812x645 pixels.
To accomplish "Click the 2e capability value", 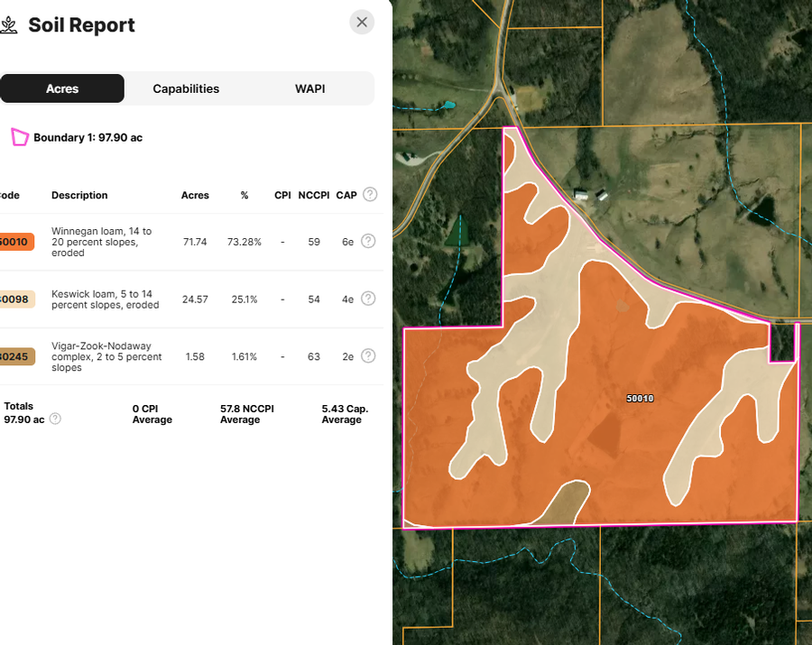I will (x=348, y=356).
